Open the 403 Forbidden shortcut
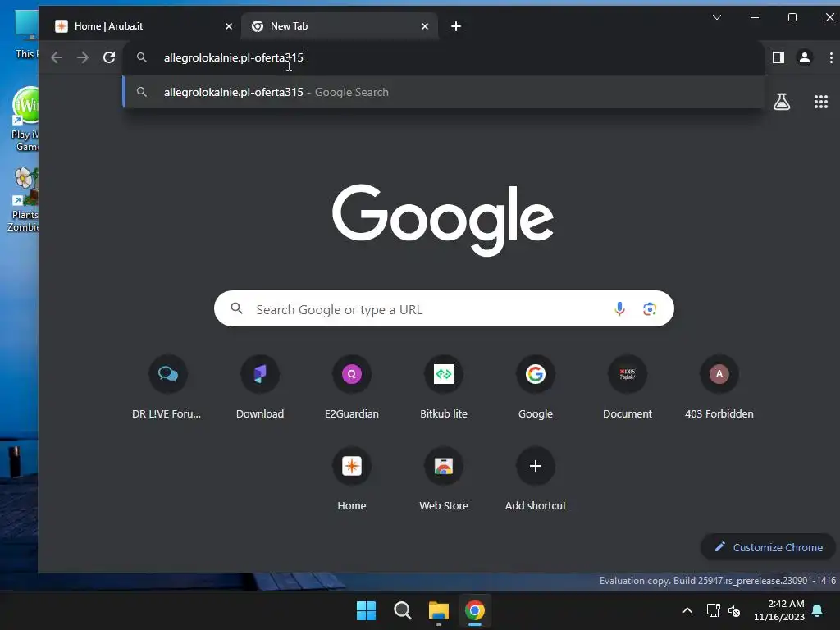This screenshot has width=840, height=630. click(719, 387)
